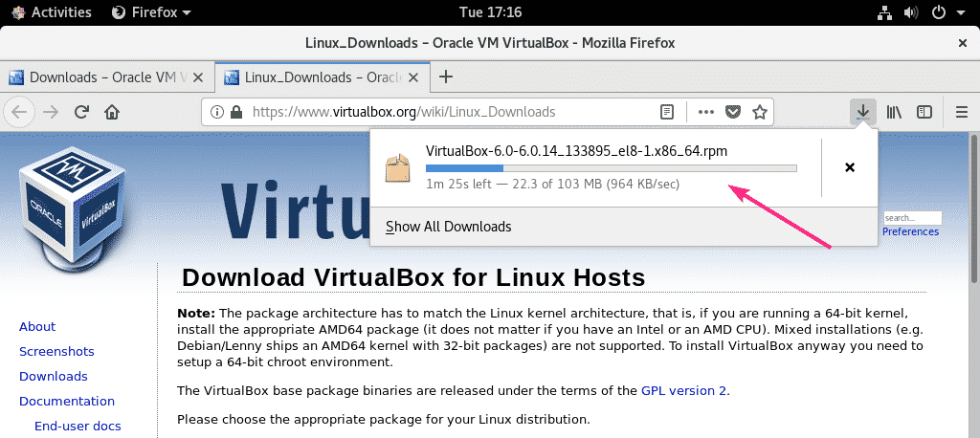Screen dimensions: 980x438
Task: Open a new tab with plus button
Action: pyautogui.click(x=446, y=77)
